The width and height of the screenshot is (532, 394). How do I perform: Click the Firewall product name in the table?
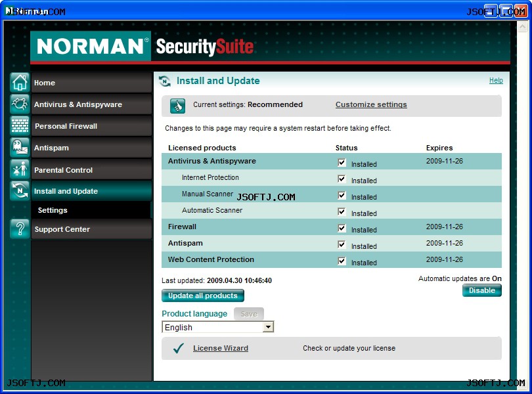[x=182, y=227]
